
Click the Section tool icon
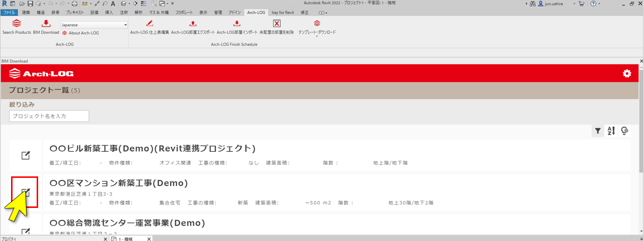tap(135, 4)
